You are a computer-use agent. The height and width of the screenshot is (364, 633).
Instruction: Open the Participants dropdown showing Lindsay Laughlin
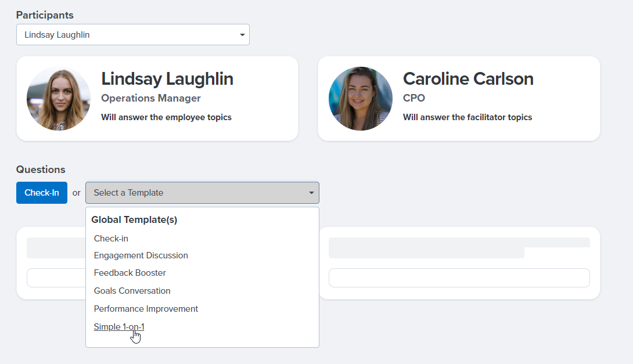pyautogui.click(x=132, y=35)
